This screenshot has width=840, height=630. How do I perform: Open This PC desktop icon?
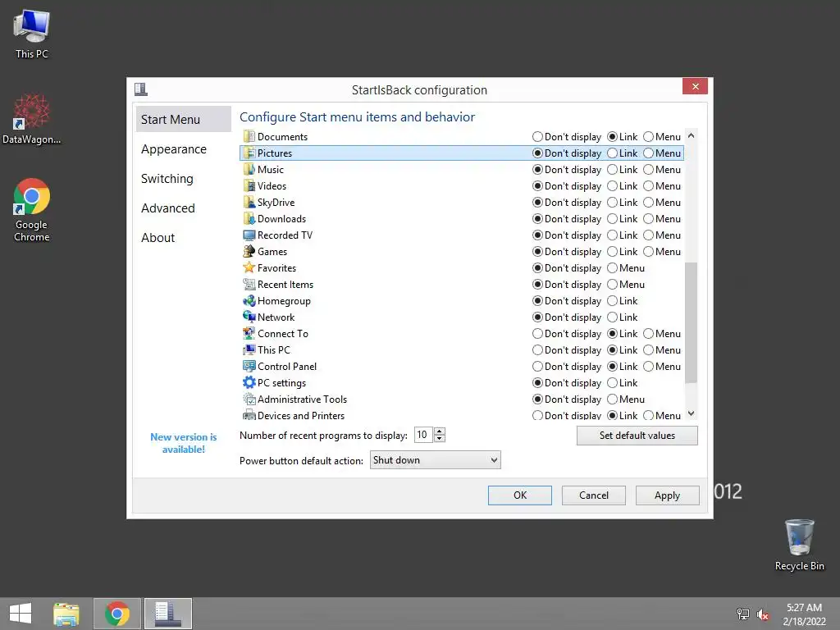[x=32, y=34]
